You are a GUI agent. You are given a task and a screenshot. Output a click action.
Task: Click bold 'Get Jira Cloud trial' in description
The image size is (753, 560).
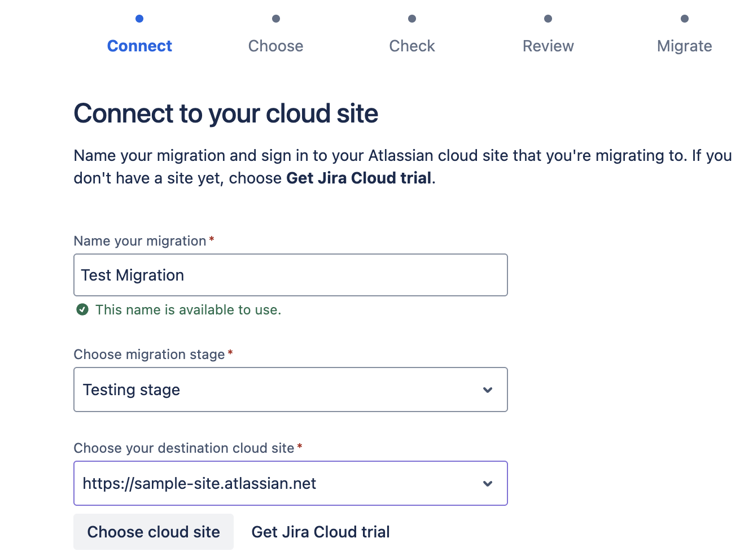pos(359,178)
